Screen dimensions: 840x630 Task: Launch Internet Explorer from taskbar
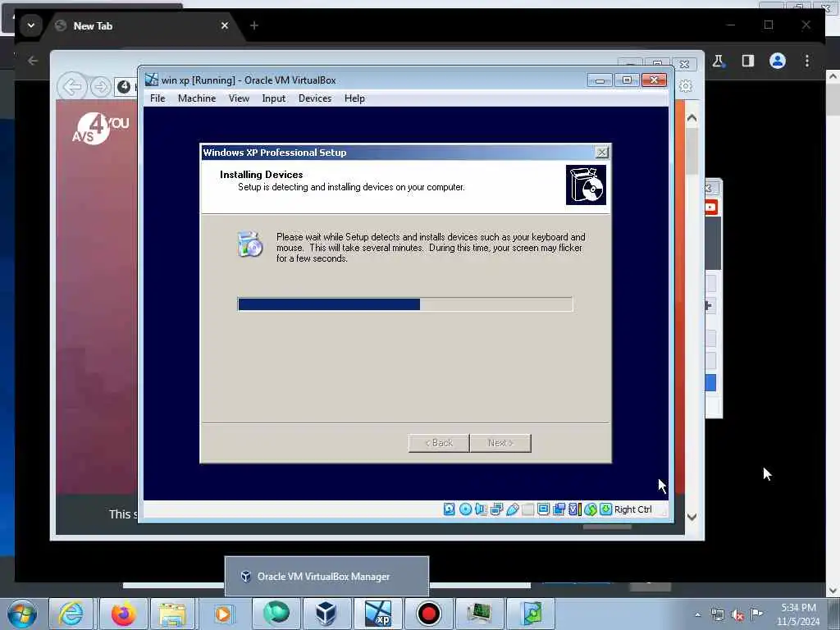pos(71,614)
